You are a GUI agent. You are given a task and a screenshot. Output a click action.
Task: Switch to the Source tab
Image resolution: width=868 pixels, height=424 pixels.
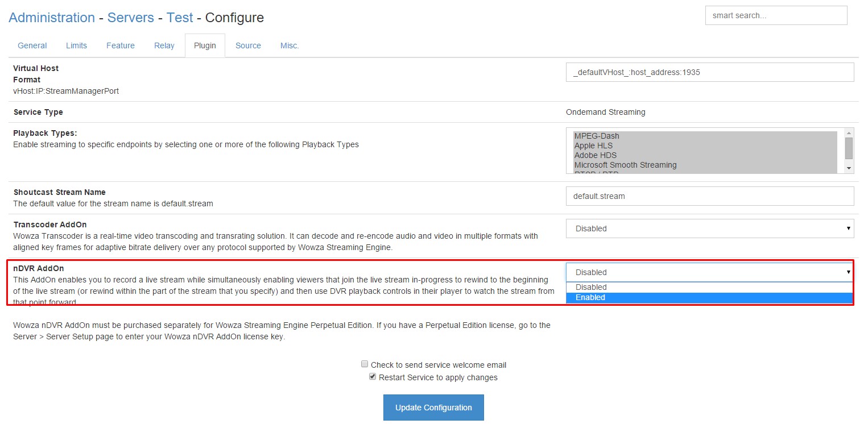[248, 45]
